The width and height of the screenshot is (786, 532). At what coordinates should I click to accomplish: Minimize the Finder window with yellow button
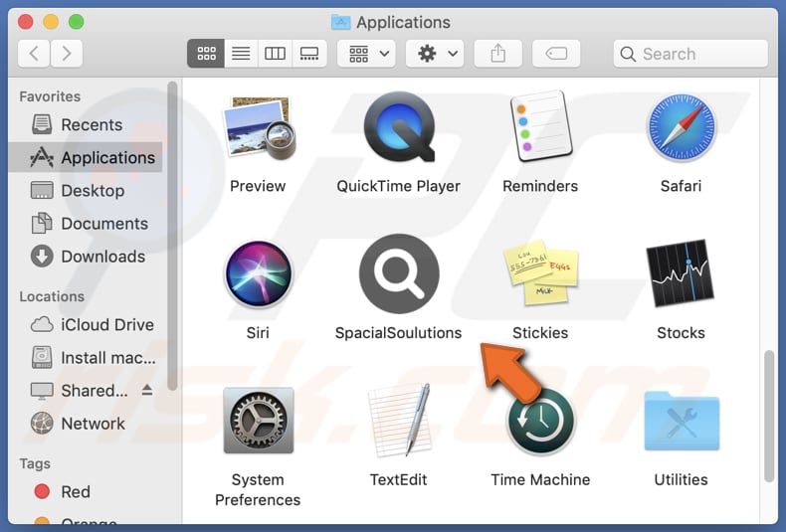tap(51, 22)
